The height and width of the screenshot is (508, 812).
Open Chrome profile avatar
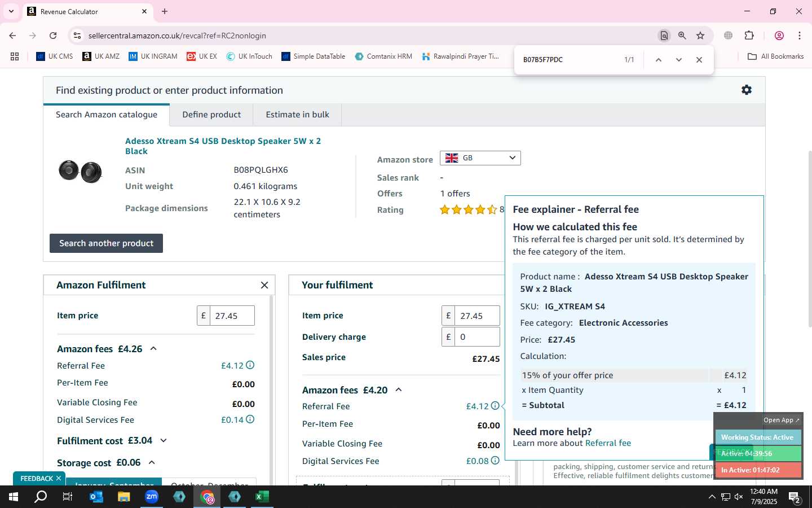tap(779, 36)
